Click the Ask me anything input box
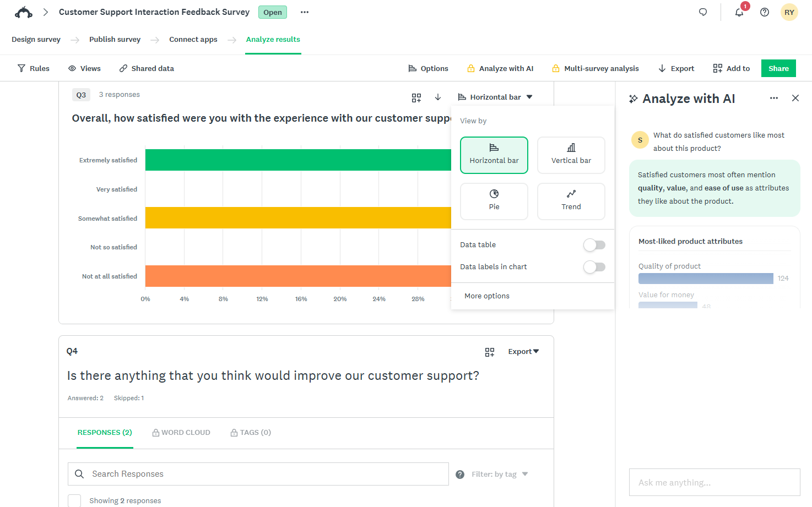This screenshot has height=507, width=812. [714, 482]
